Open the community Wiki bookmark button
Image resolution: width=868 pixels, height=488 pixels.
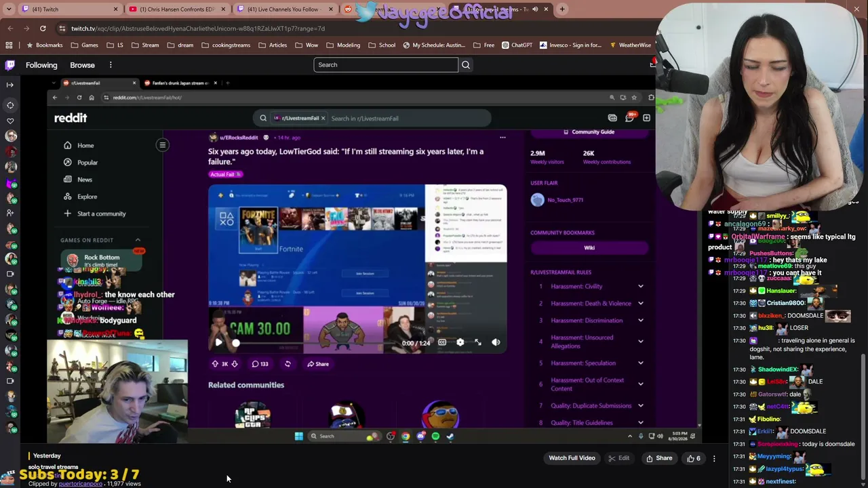589,248
